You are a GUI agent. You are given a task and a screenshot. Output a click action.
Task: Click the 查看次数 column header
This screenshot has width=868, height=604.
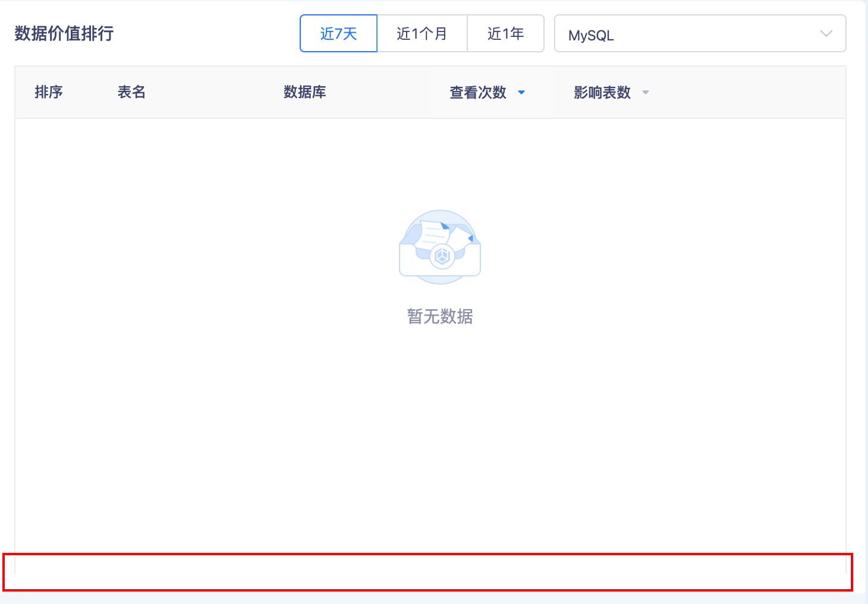tap(478, 92)
